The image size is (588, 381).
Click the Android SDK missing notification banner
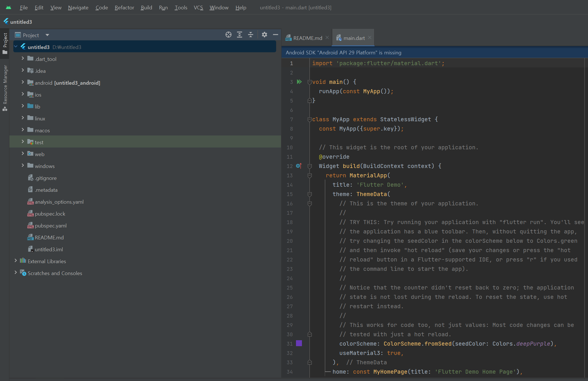[343, 53]
